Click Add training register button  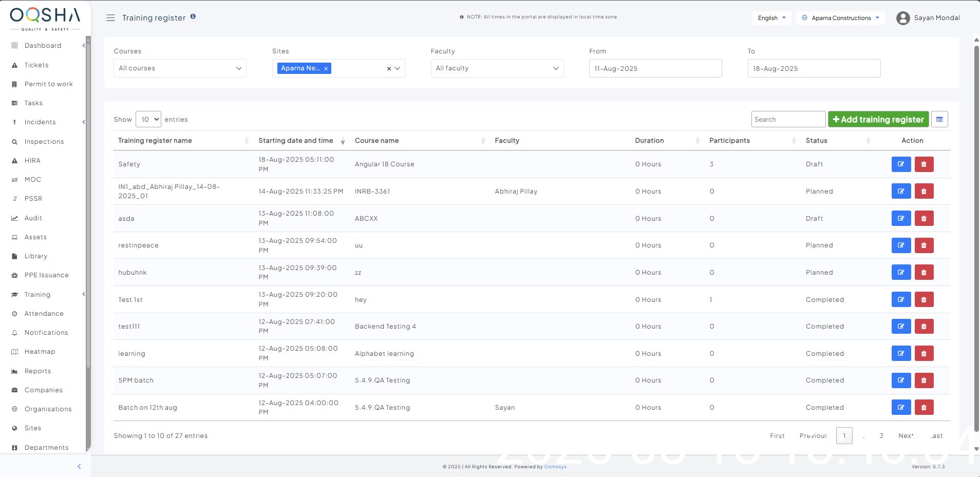pyautogui.click(x=878, y=120)
